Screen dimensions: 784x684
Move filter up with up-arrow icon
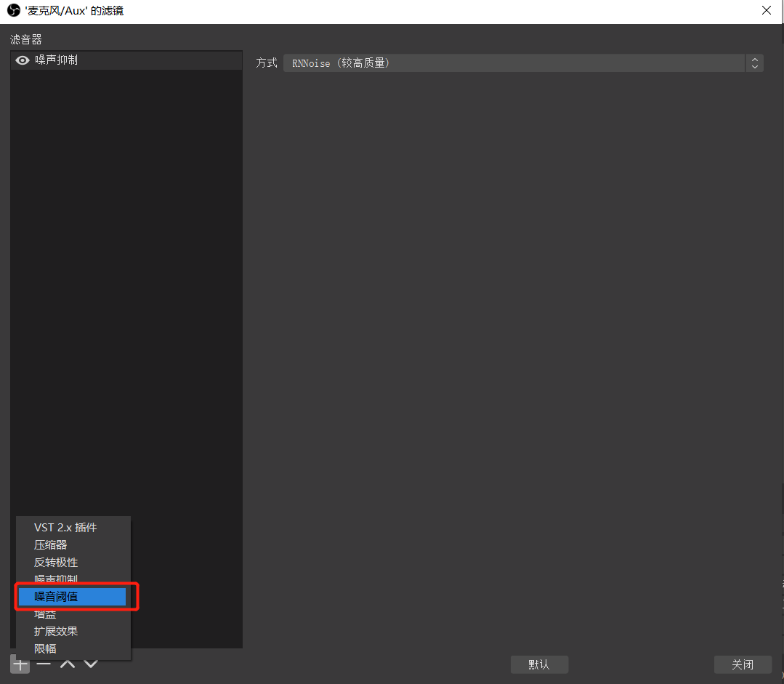point(68,664)
